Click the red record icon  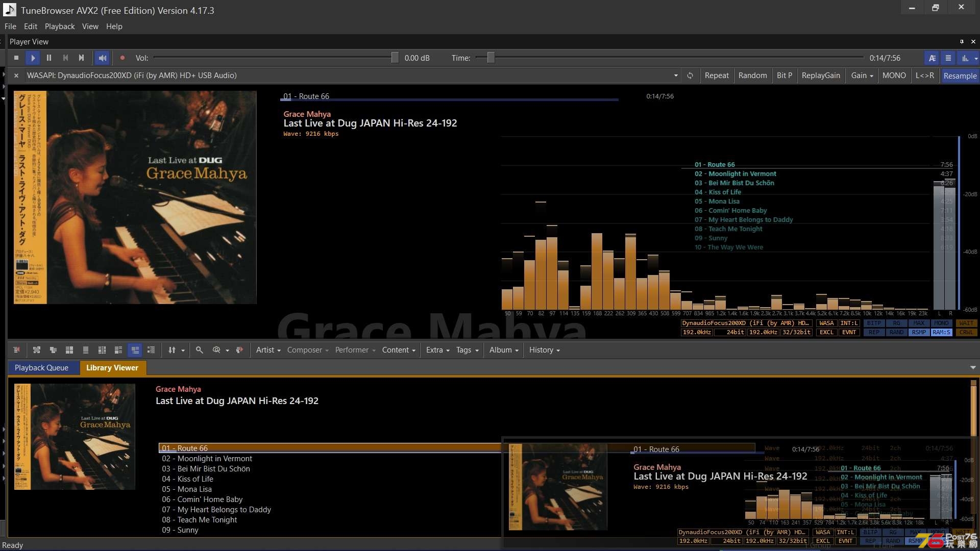tap(122, 58)
